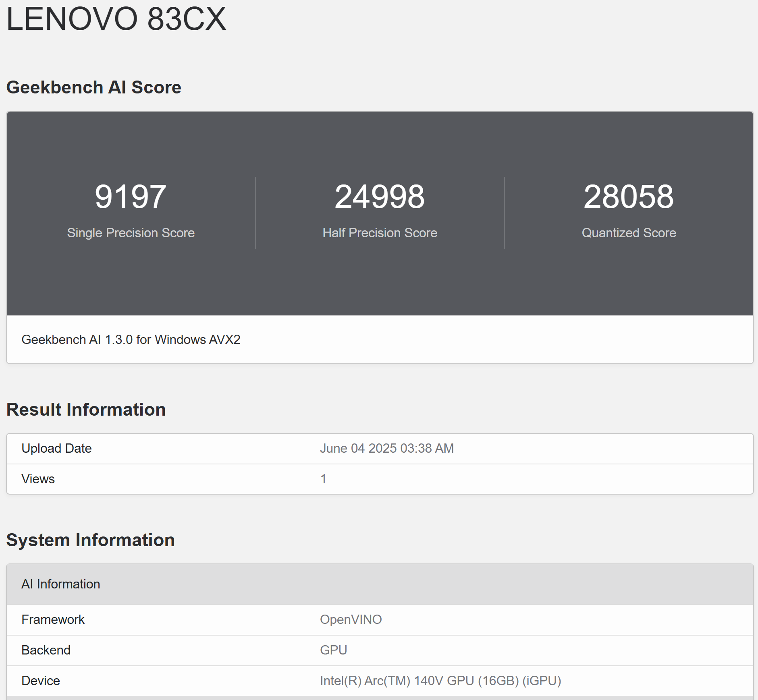Click the June 04 2025 03:38 AM value
The width and height of the screenshot is (758, 700).
pos(387,448)
